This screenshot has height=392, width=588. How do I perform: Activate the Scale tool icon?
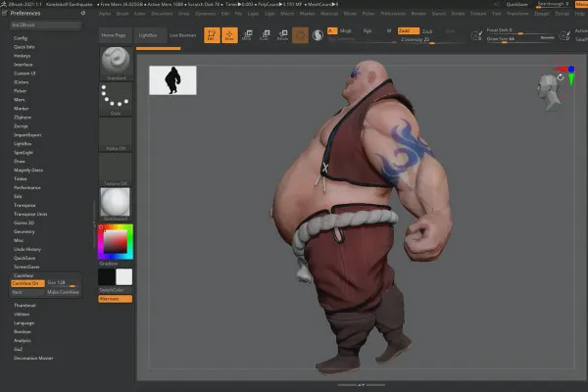tap(265, 35)
